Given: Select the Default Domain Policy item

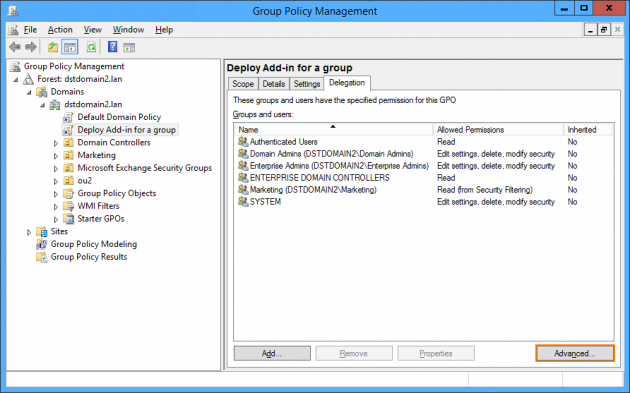Looking at the screenshot, I should (x=119, y=117).
